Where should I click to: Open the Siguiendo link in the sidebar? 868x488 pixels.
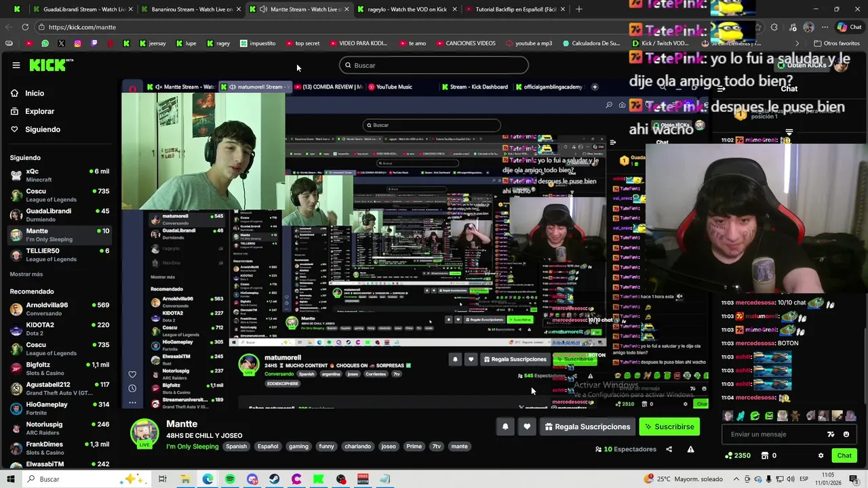tap(43, 129)
